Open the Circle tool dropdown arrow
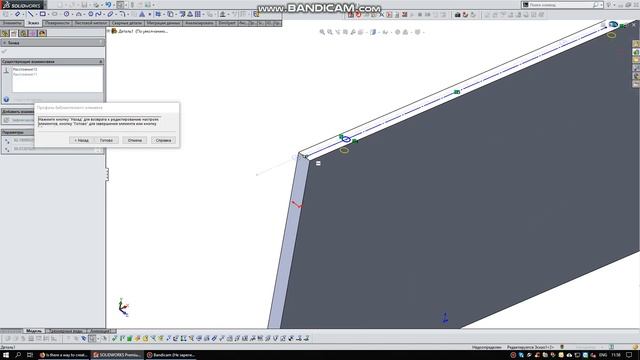 [72, 15]
